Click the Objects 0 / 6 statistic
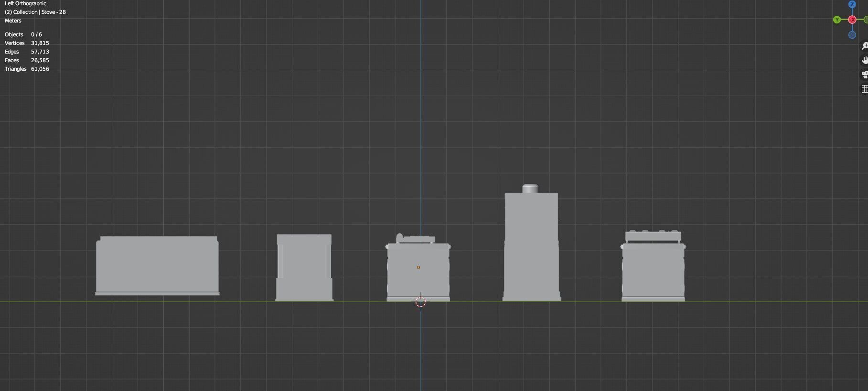This screenshot has width=868, height=391. [23, 34]
